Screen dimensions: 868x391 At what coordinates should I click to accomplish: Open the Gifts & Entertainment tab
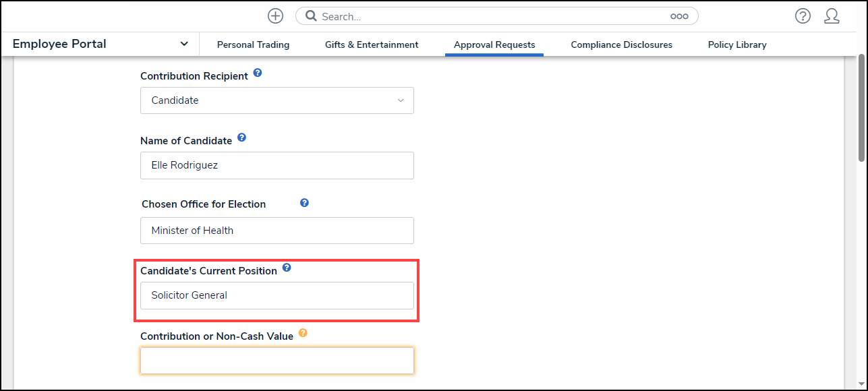pos(372,44)
